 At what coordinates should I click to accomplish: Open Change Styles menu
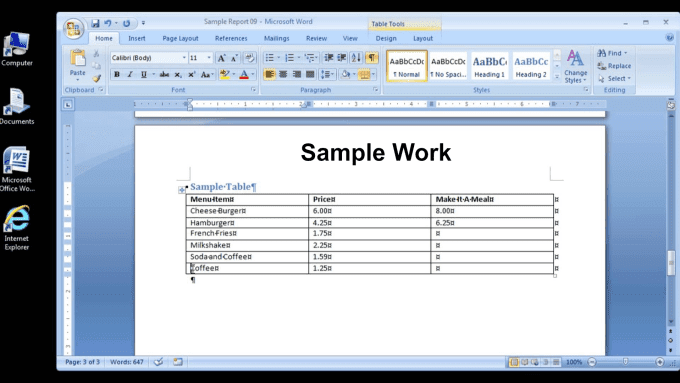point(575,66)
